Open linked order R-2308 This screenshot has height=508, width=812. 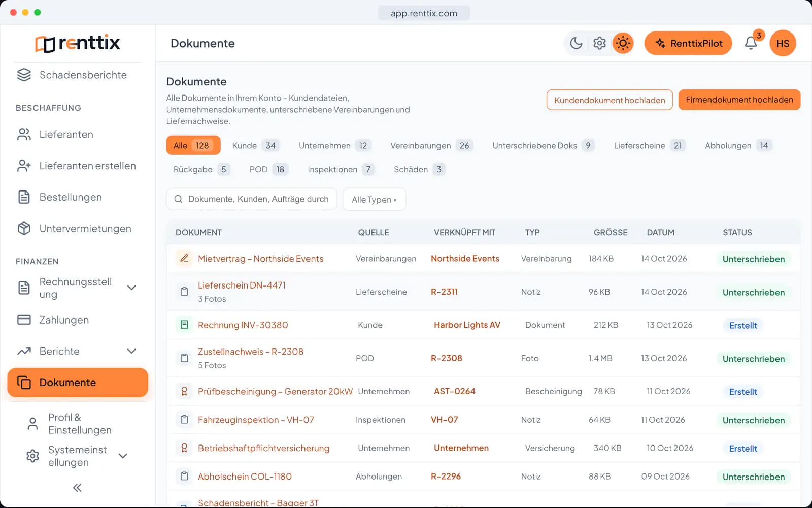tap(447, 358)
